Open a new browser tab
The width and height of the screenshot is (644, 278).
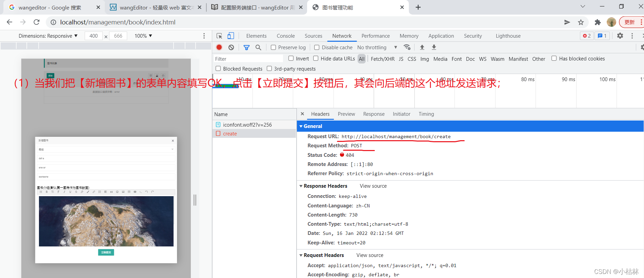coord(418,7)
